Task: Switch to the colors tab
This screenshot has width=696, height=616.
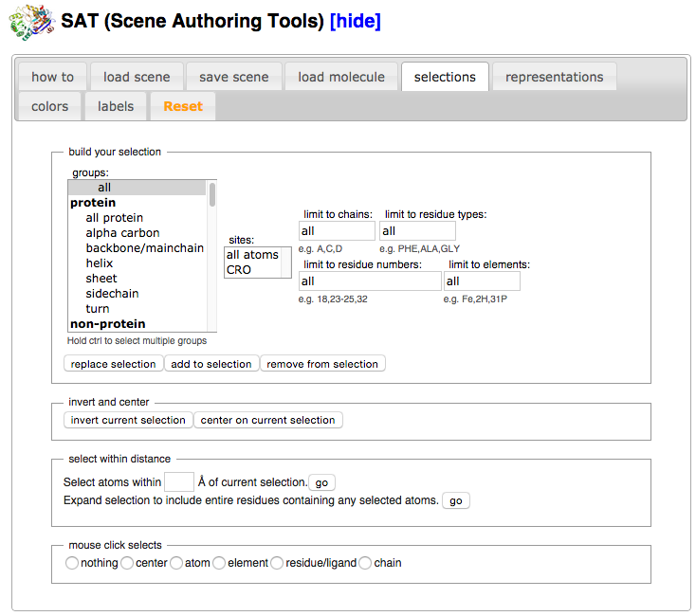Action: pyautogui.click(x=49, y=106)
